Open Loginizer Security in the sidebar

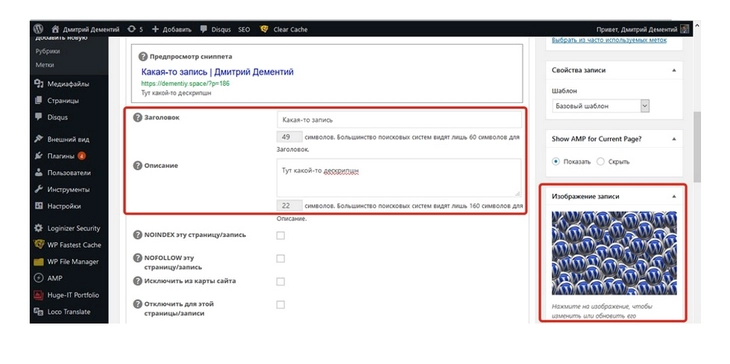[68, 228]
